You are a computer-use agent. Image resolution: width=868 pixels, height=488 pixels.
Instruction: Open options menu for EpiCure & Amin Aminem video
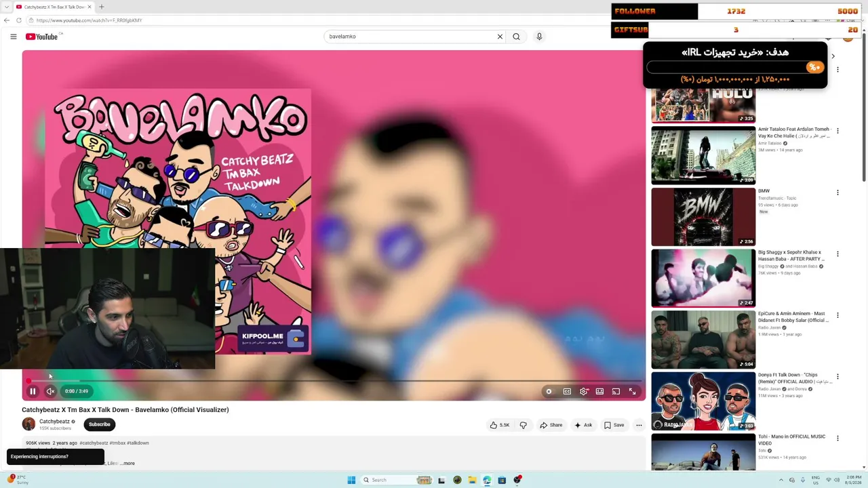coord(837,315)
